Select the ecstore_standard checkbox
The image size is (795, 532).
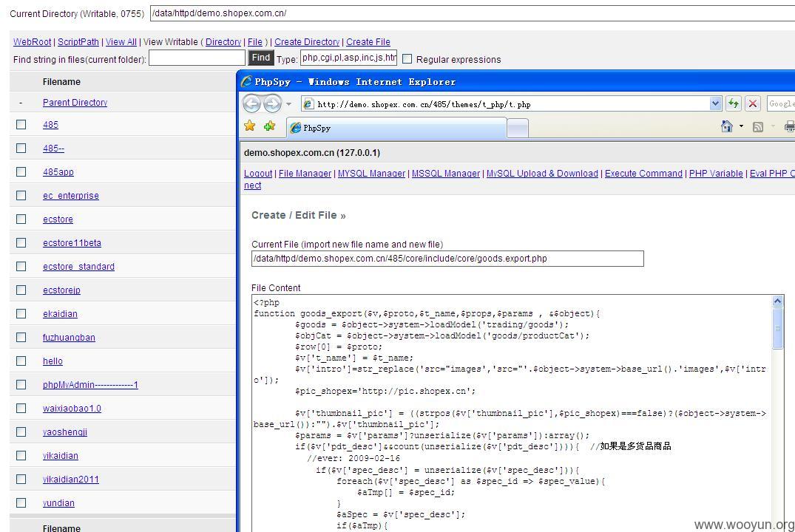tap(21, 266)
